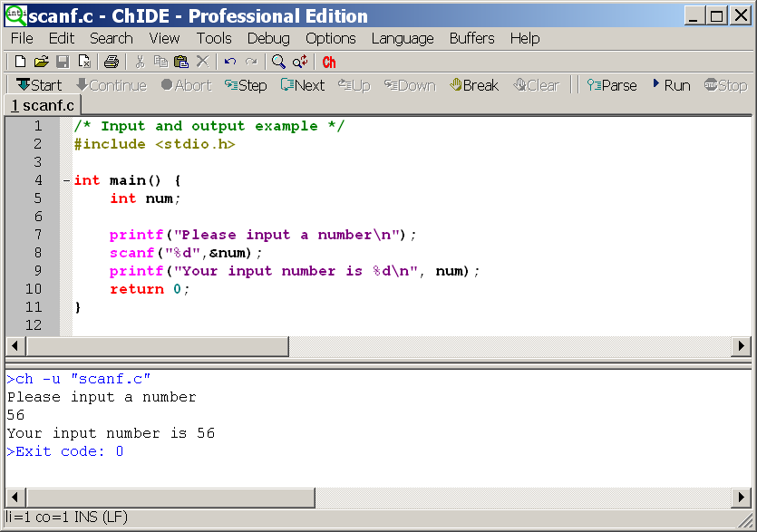Start debugging with the Start button
Screen dimensions: 757x532
pyautogui.click(x=39, y=85)
